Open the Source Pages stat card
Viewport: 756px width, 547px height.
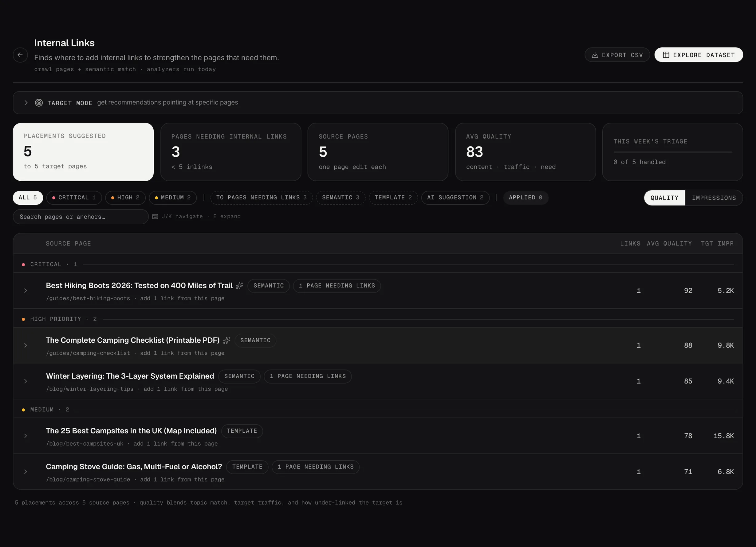coord(378,152)
